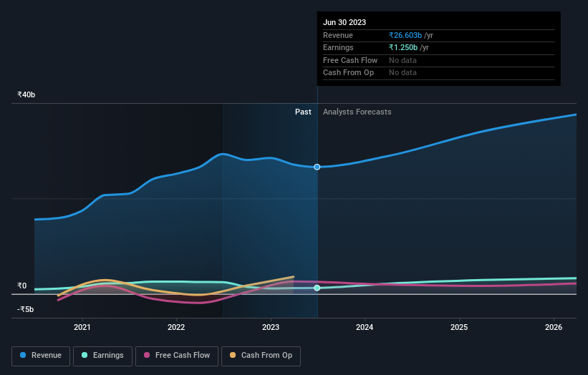Toggle the Free Cash Flow legend button
The height and width of the screenshot is (375, 588).
177,356
